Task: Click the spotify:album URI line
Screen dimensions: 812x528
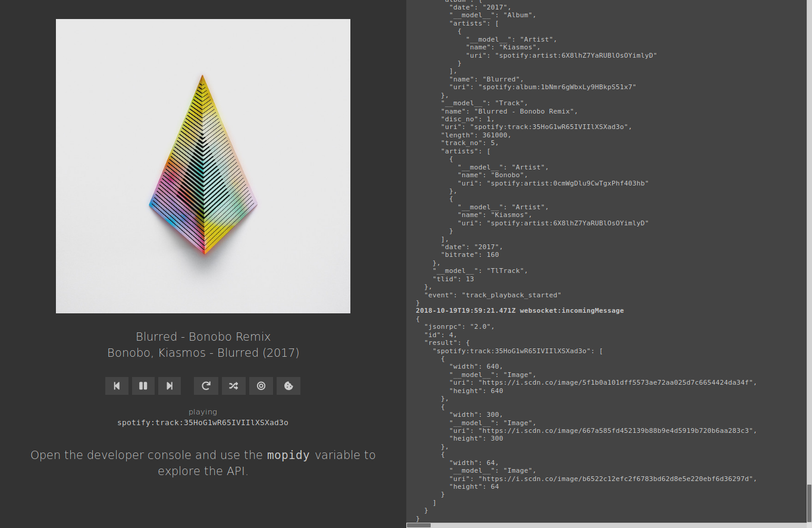Action: (x=543, y=87)
